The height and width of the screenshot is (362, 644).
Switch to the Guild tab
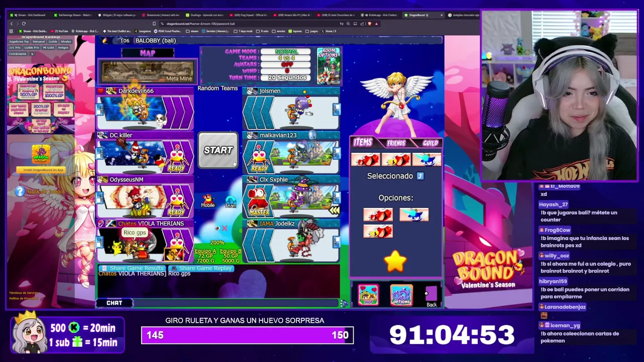pos(430,143)
